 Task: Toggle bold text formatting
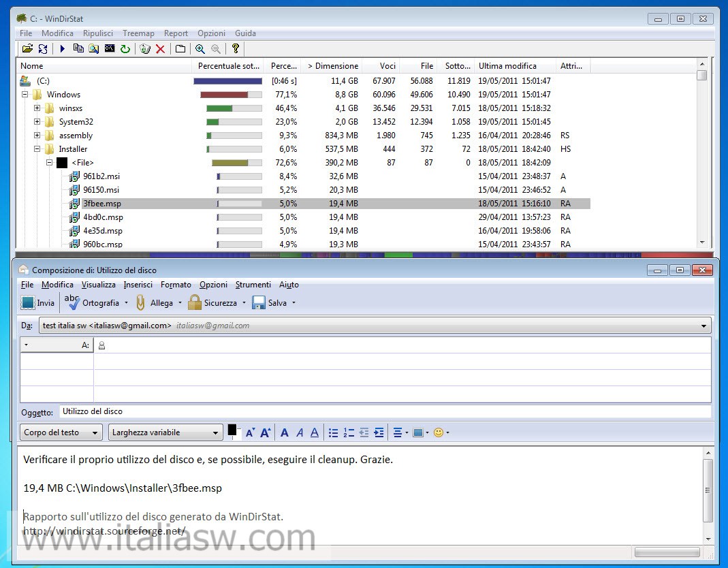tap(285, 433)
